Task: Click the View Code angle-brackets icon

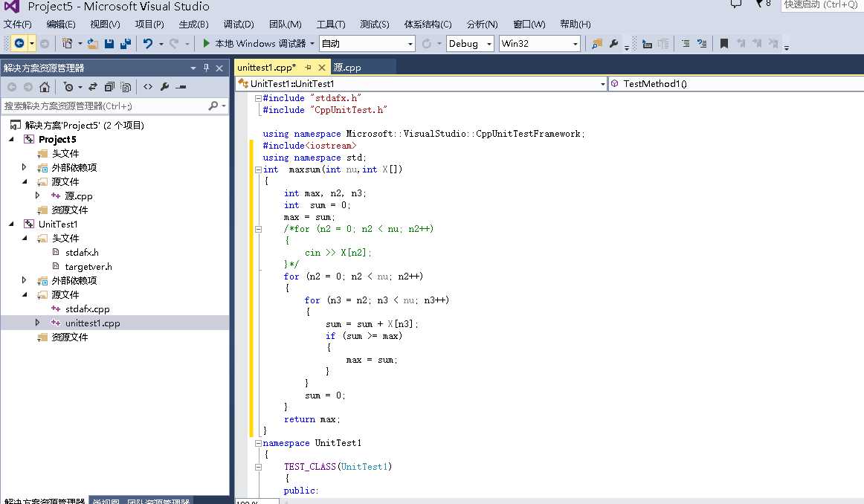Action: coord(148,87)
